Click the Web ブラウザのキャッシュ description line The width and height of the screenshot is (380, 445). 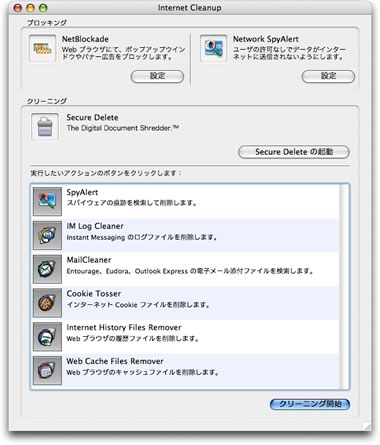coord(143,372)
